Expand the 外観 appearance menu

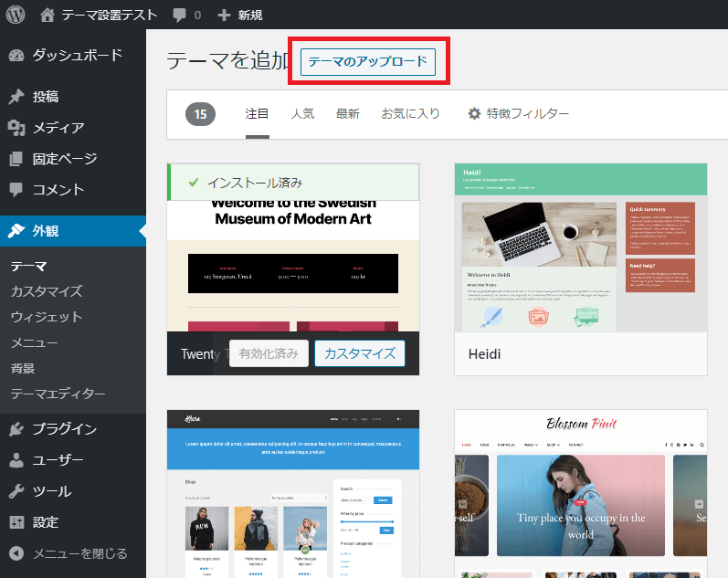point(46,231)
